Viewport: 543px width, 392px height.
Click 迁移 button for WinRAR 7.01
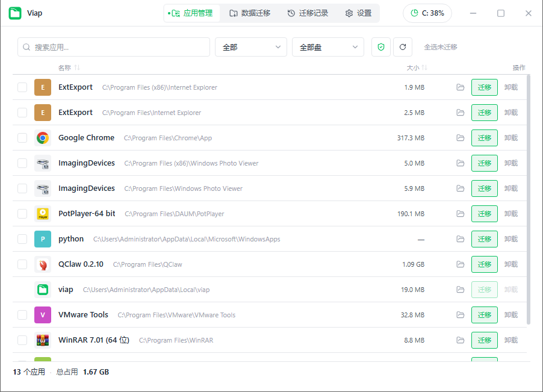point(485,340)
